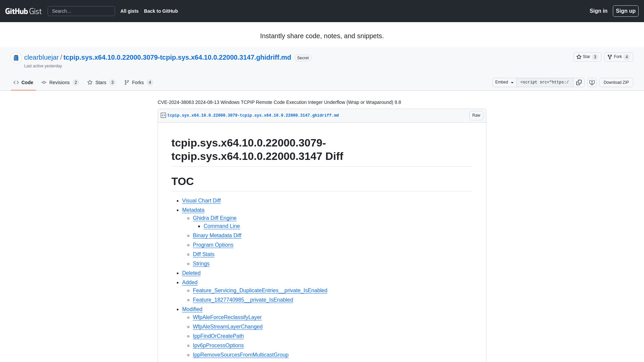Viewport: 644px width, 362px height.
Task: Open All gists in the header
Action: pyautogui.click(x=129, y=11)
